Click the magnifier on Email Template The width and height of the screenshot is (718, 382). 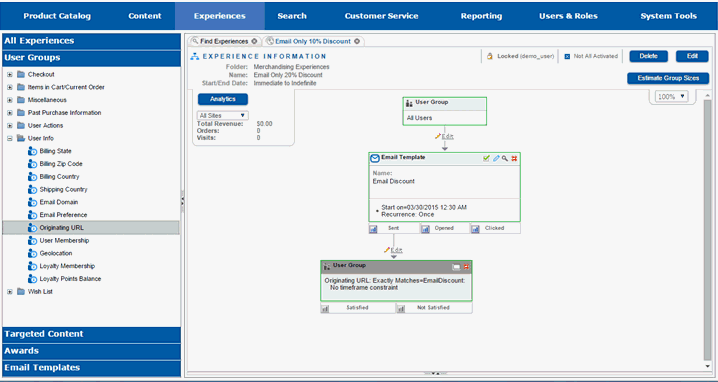505,158
